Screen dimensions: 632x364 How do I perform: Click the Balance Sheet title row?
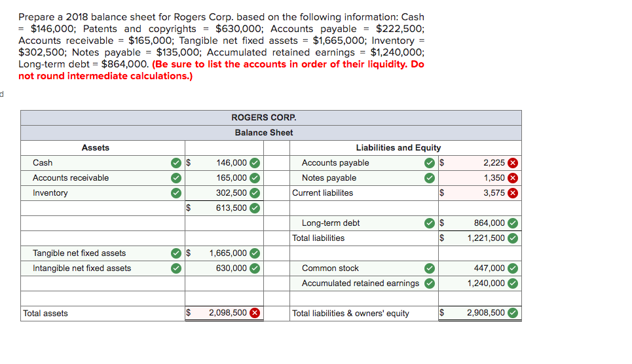pyautogui.click(x=271, y=133)
